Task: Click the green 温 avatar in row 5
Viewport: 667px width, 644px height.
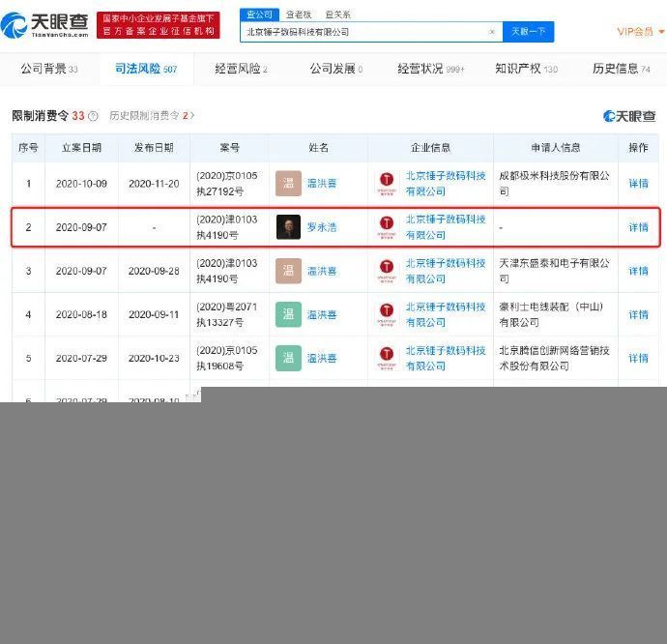Action: pos(288,358)
